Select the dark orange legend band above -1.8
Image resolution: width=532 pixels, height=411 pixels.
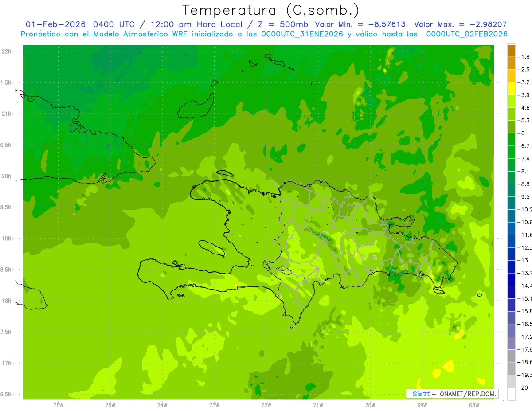511,51
